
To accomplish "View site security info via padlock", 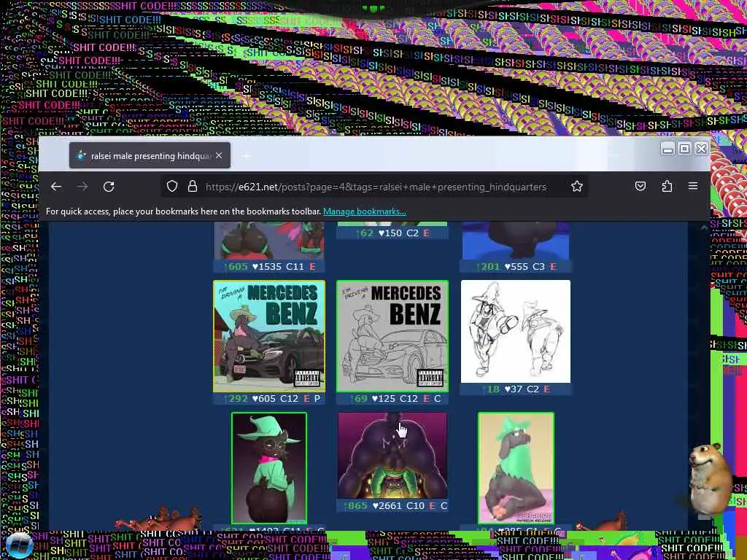I will (193, 186).
